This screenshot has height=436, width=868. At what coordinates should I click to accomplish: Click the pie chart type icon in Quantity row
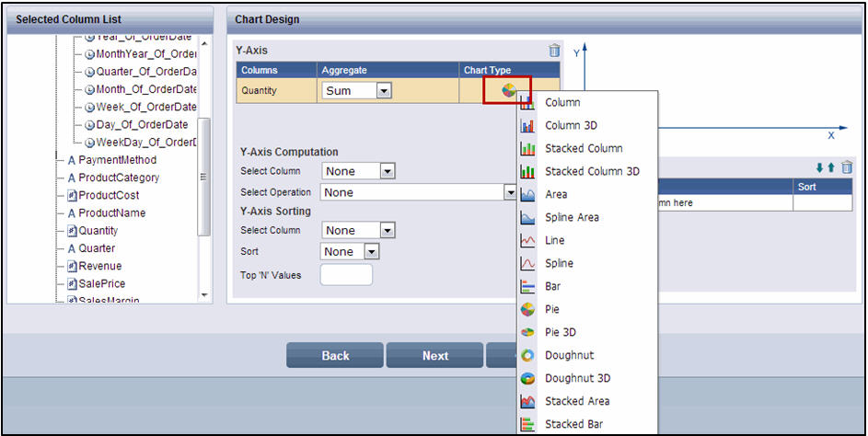pos(509,90)
